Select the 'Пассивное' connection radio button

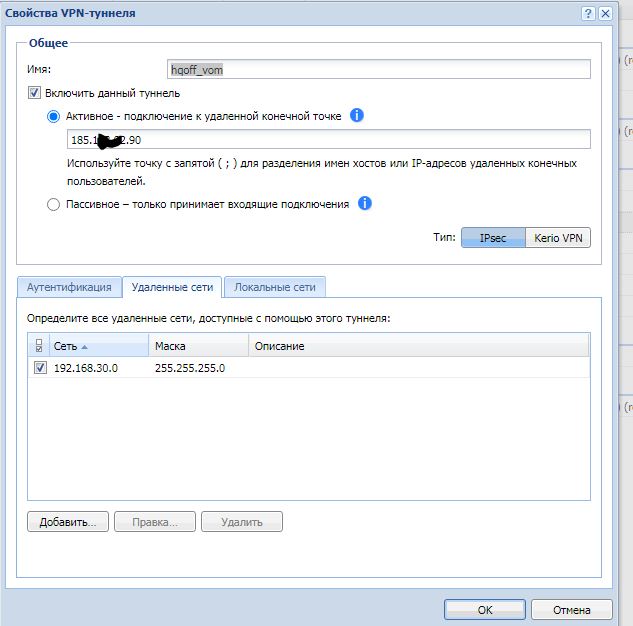click(x=53, y=204)
